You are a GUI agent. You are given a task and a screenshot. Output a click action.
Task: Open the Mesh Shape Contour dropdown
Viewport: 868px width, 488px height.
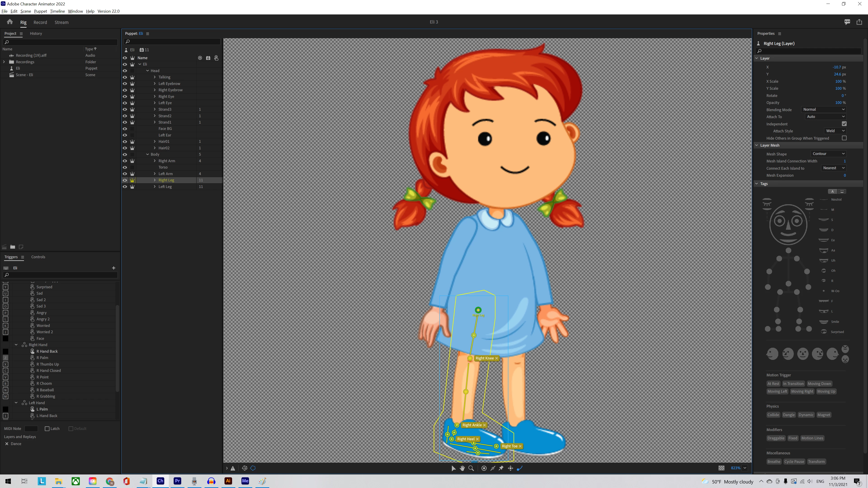[x=828, y=154]
